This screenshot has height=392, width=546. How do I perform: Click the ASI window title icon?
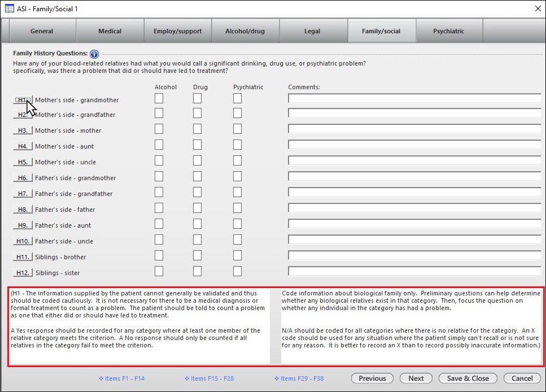pos(9,8)
